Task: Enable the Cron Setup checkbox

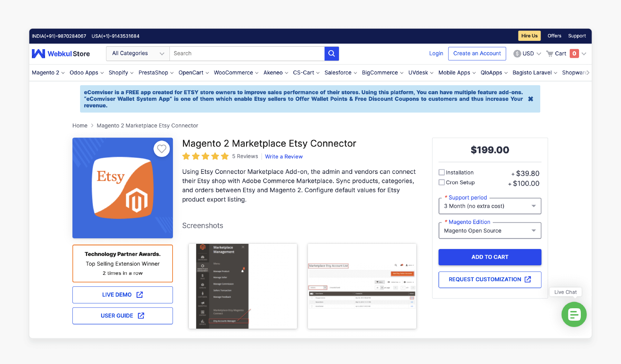Action: [441, 182]
